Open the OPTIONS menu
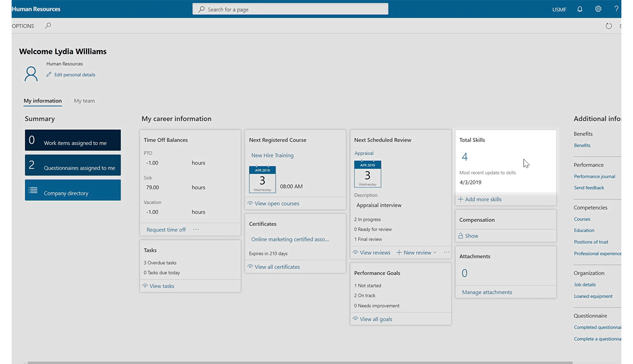Image resolution: width=633 pixels, height=364 pixels. click(x=23, y=25)
